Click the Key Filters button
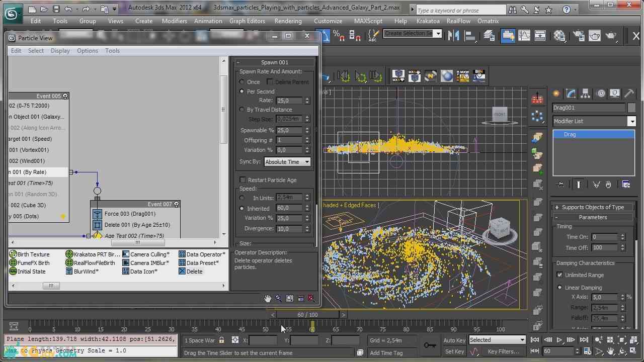The image size is (644, 362). pos(504,352)
